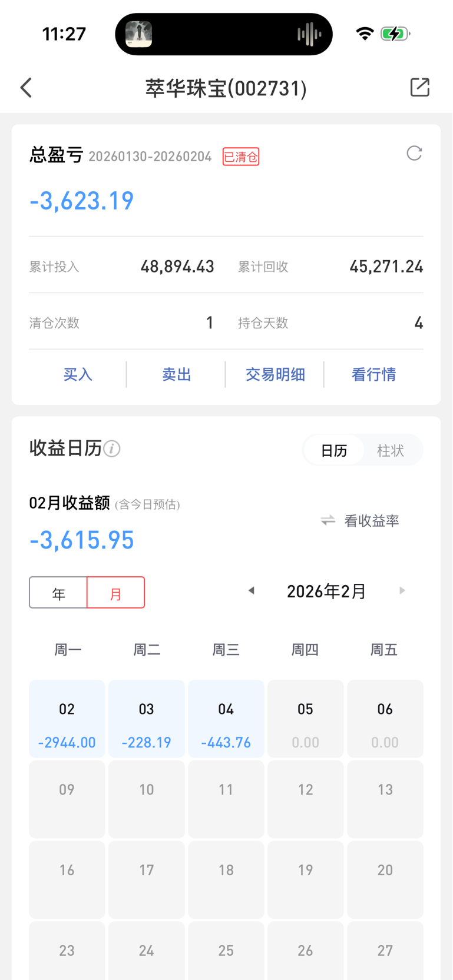Tap the 周一 weekday header
This screenshot has height=980, width=453.
coord(68,650)
